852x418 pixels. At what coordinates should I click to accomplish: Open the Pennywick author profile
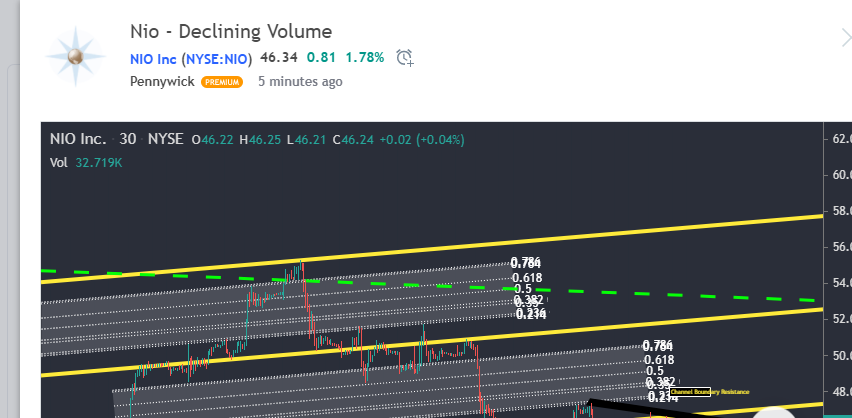click(162, 82)
